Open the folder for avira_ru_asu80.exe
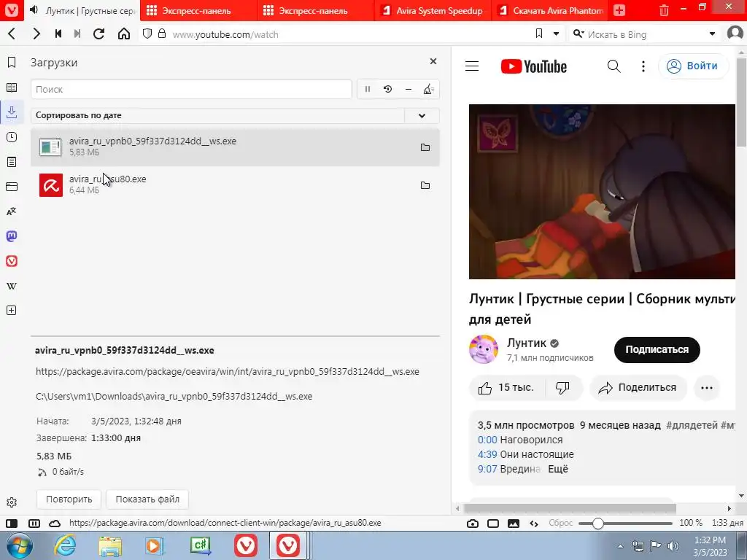The height and width of the screenshot is (560, 747). coord(425,185)
